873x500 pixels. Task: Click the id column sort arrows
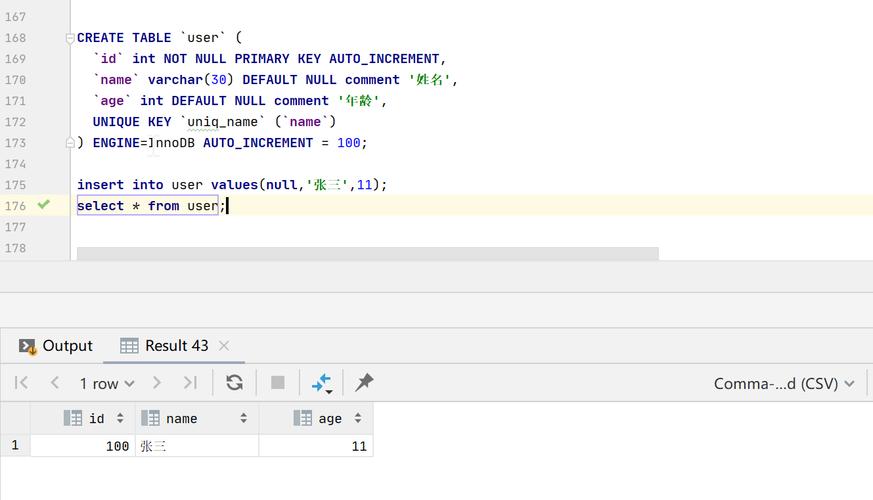pyautogui.click(x=120, y=418)
